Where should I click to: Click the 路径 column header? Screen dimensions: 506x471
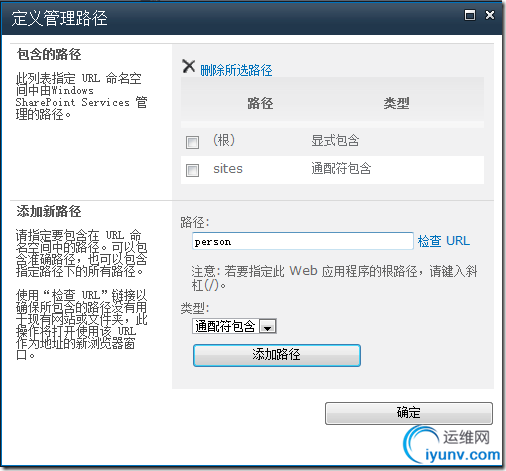[260, 103]
